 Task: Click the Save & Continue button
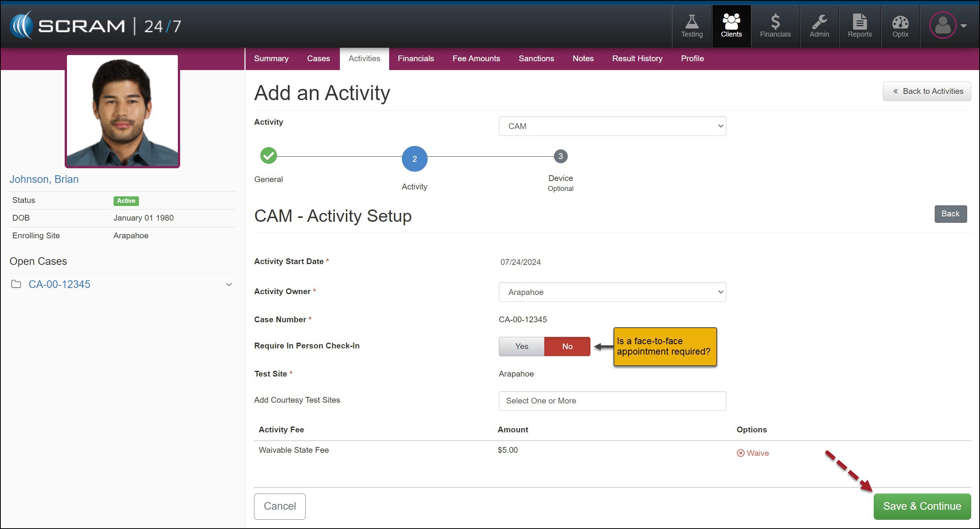point(922,506)
